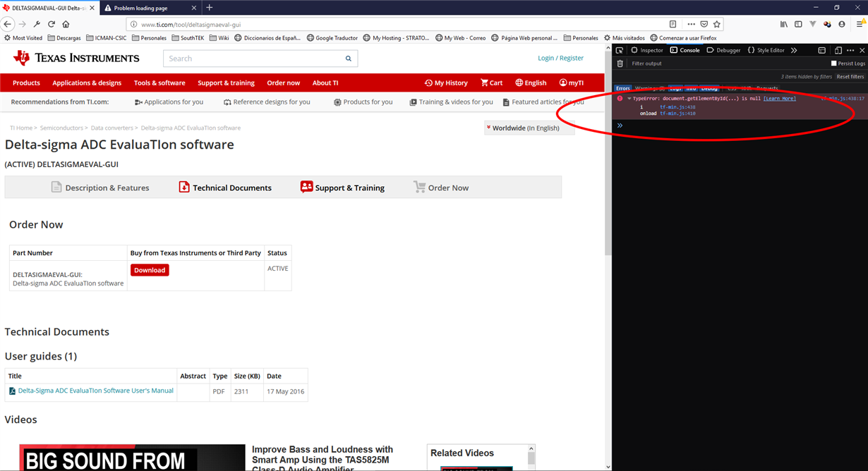The image size is (868, 471).
Task: Open the Firefox library icon
Action: 784,24
